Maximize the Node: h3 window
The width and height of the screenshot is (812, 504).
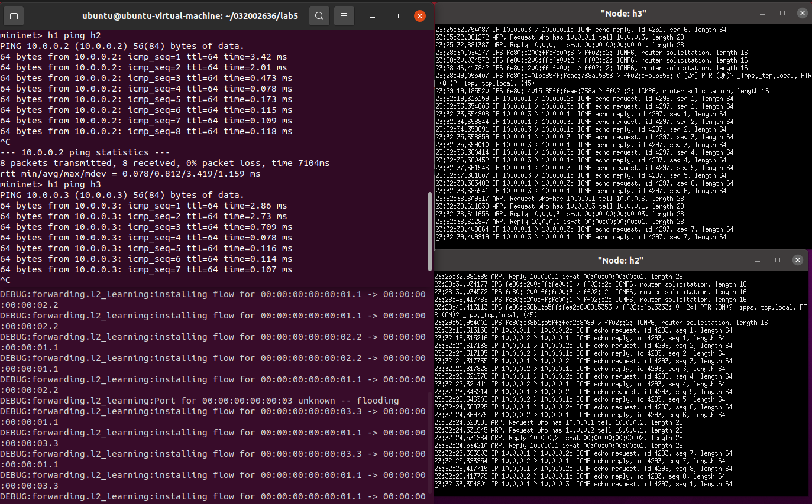782,12
